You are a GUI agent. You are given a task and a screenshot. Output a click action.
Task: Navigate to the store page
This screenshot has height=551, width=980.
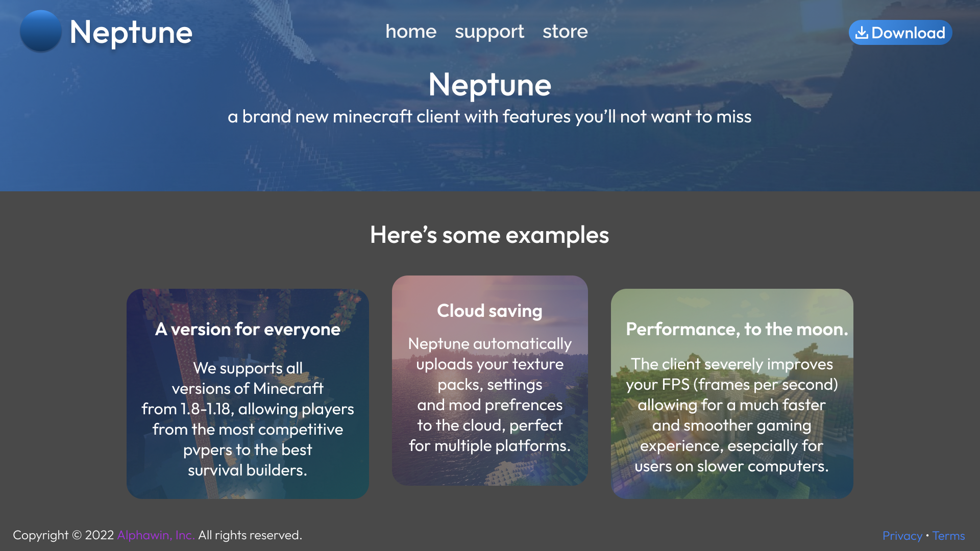tap(565, 32)
